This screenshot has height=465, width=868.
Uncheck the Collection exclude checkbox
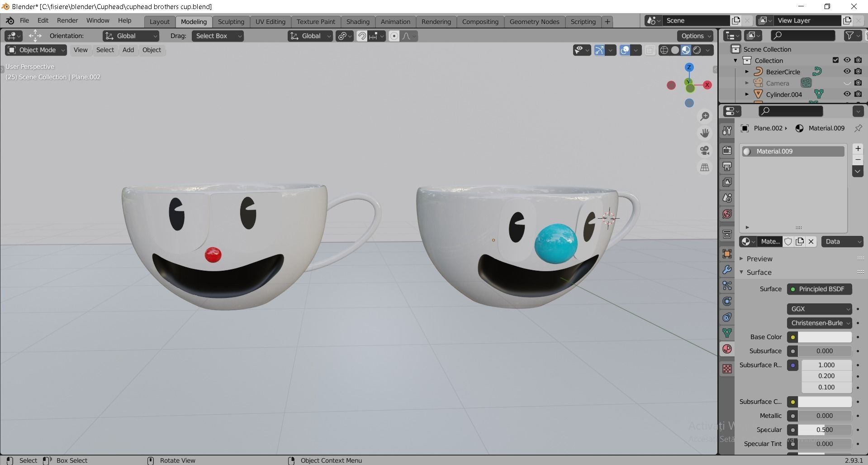point(835,60)
